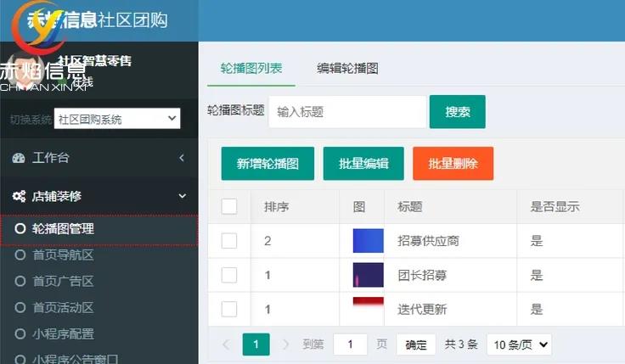Screen dimensions: 625x364
Task: Open the blue 招募供应商 banner thumbnail
Action: pos(368,241)
